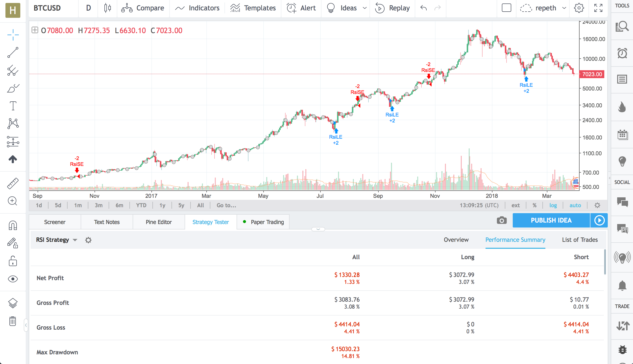Open the Indicators menu
This screenshot has height=364, width=633.
click(197, 8)
